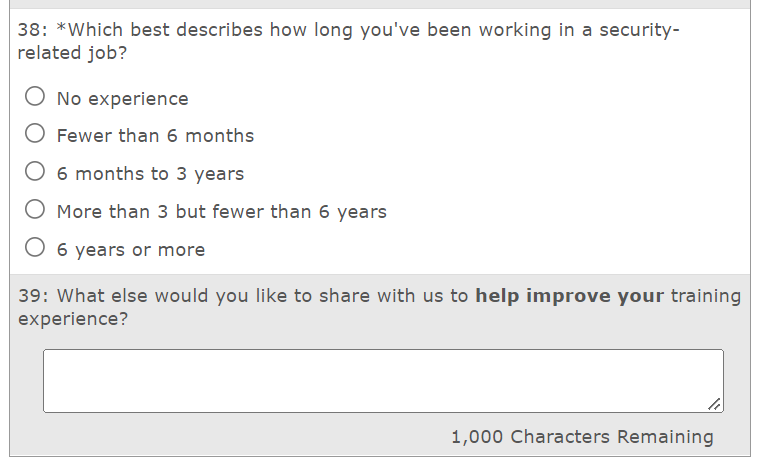Screen dimensions: 761x464
Task: Choose the 'Fewer than 6 months' radio option
Action: 35,134
